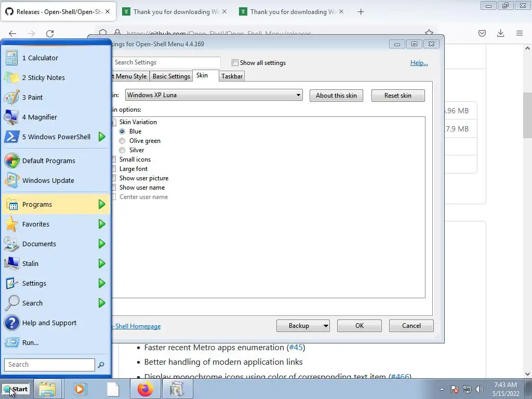The width and height of the screenshot is (532, 399).
Task: Open Favorites star item
Action: pyautogui.click(x=56, y=224)
